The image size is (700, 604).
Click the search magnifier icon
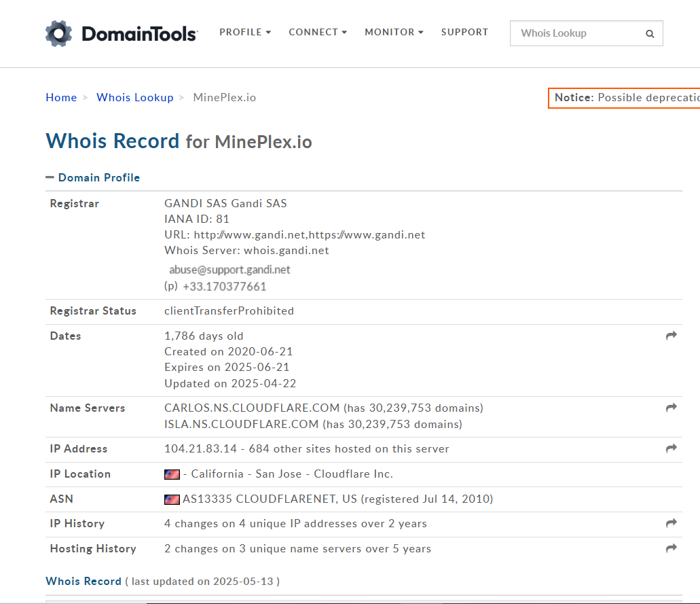click(x=650, y=33)
